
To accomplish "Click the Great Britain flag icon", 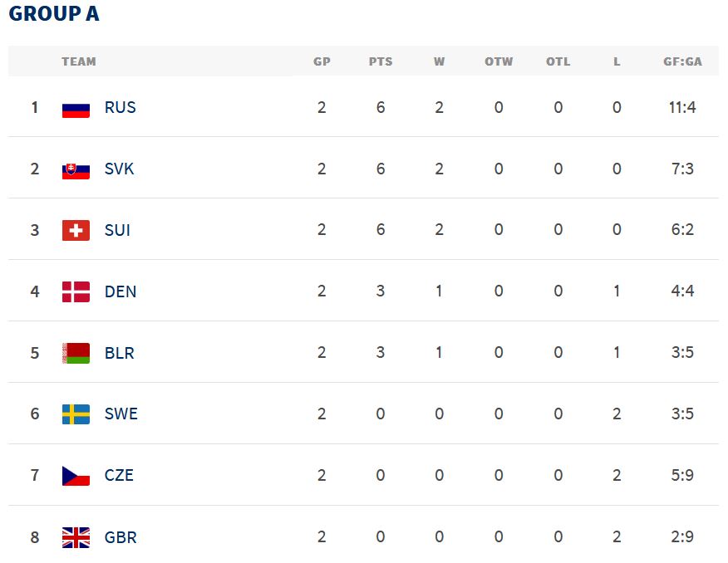I will click(76, 537).
